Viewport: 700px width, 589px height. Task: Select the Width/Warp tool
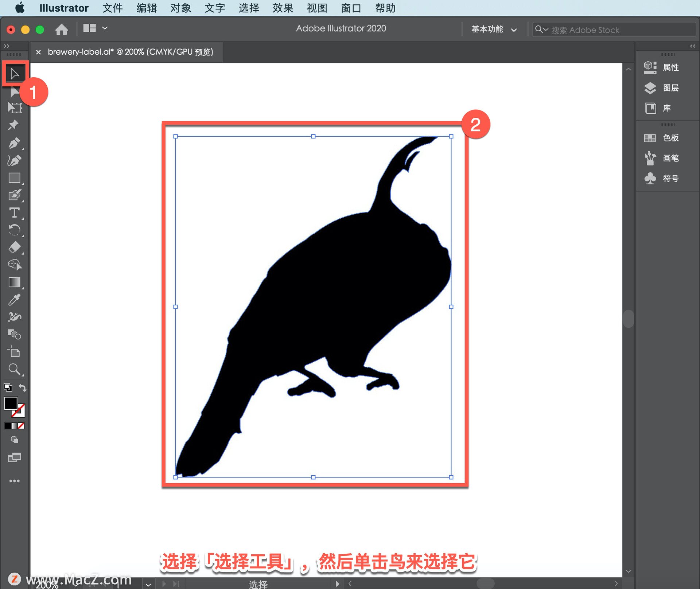pos(15,317)
